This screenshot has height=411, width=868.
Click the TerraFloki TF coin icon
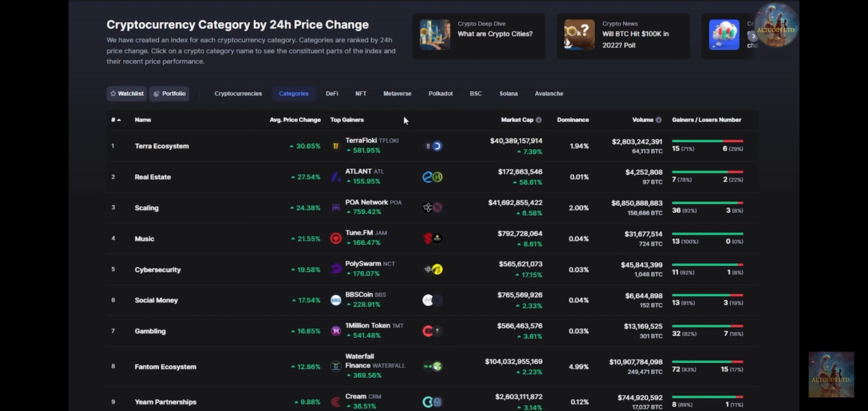336,146
